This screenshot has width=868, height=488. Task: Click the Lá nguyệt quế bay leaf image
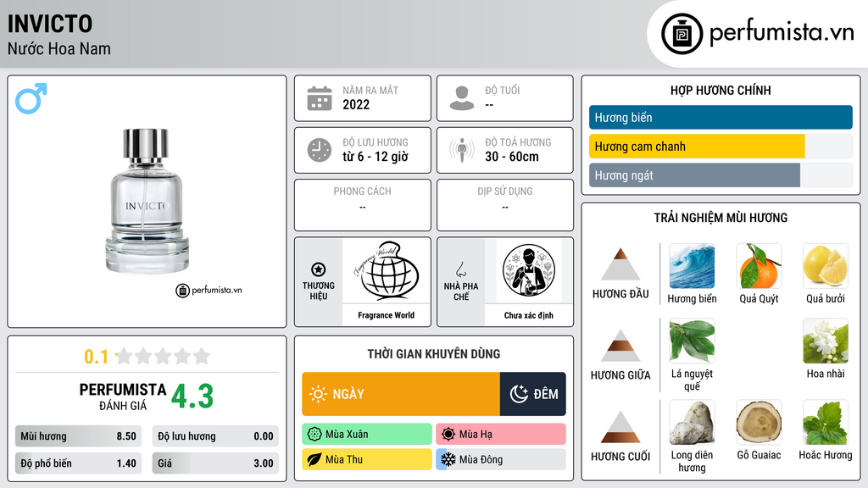692,341
